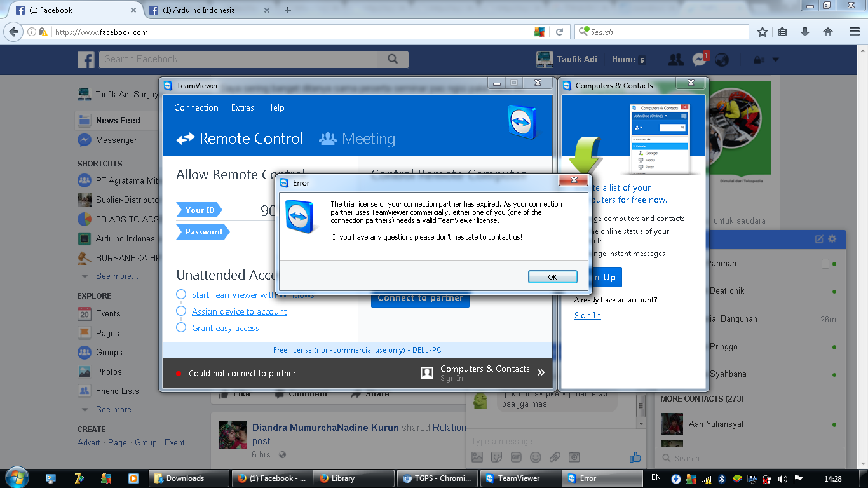Attach a photo using chat image icon
Screen dimensions: 868x488
[477, 457]
